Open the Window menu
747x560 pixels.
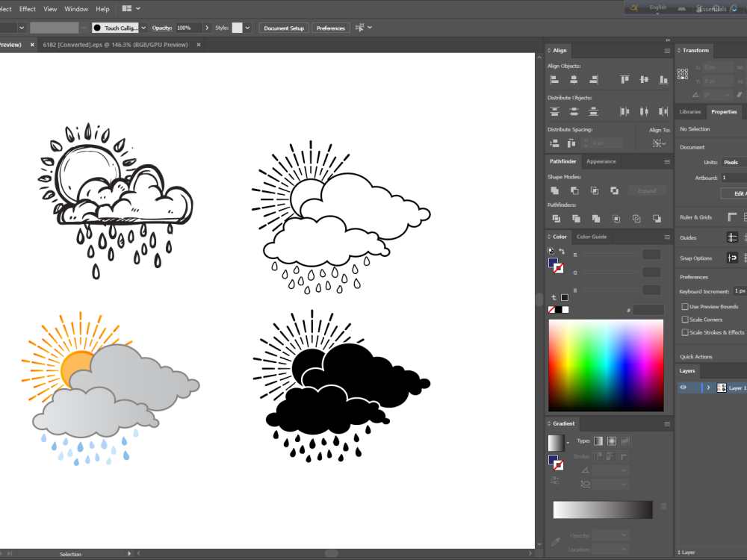coord(76,9)
